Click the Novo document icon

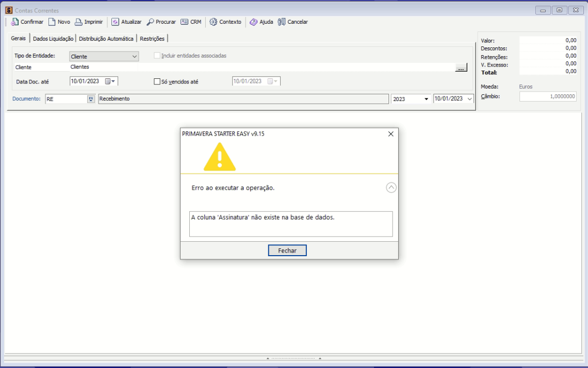[52, 22]
